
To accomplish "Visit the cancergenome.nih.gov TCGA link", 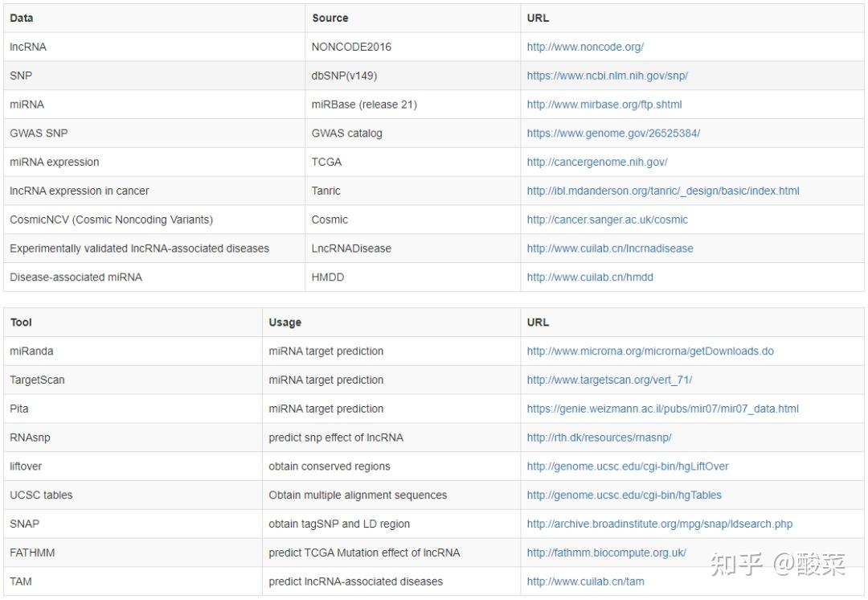I will click(597, 162).
